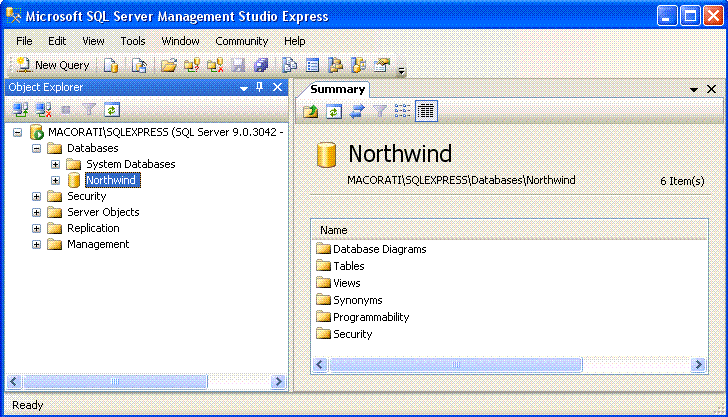Expand the Server Objects folder
The height and width of the screenshot is (417, 728).
click(36, 212)
